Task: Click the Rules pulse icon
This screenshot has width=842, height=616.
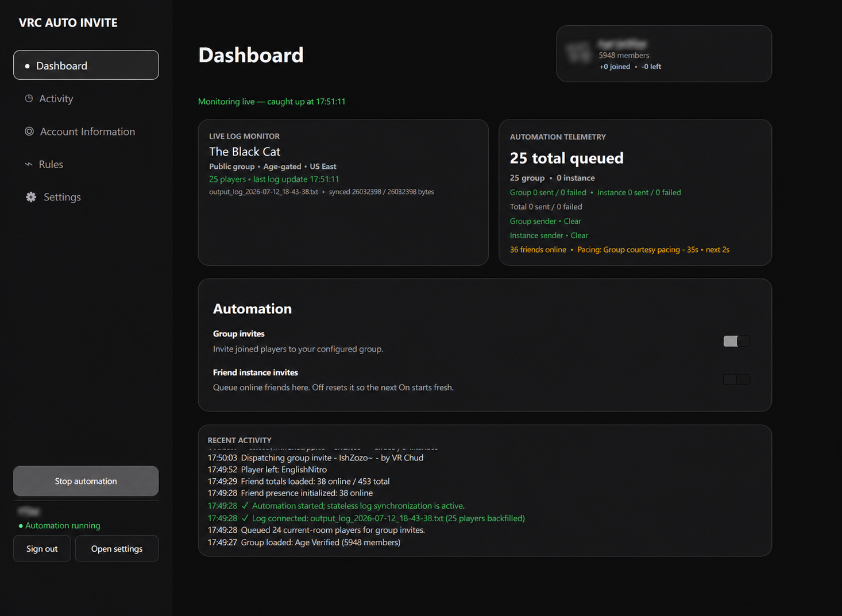Action: click(29, 164)
